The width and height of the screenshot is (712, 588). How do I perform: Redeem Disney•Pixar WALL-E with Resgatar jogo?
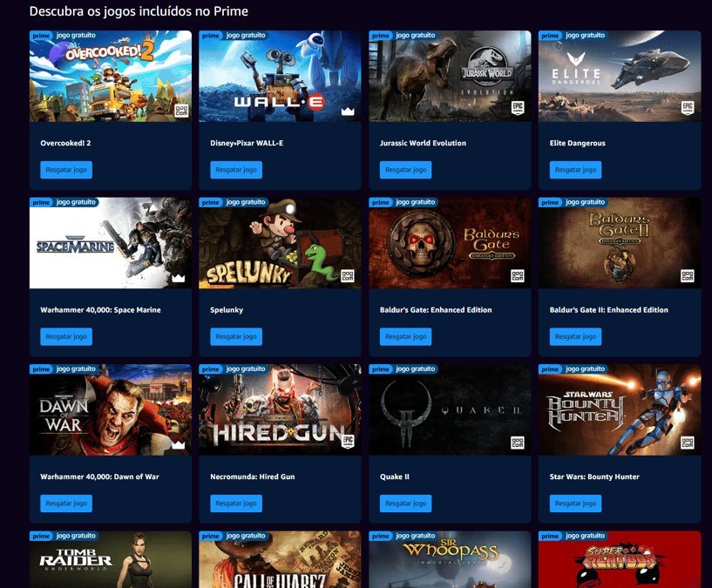pos(236,170)
